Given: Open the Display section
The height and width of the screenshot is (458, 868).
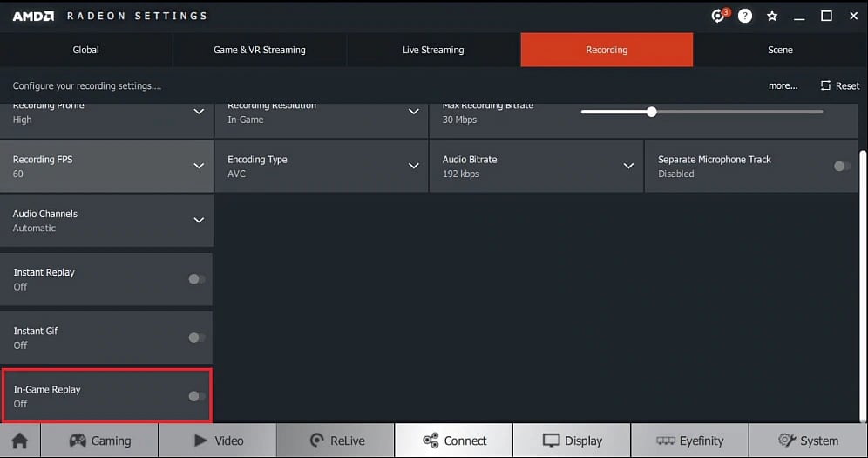Looking at the screenshot, I should pyautogui.click(x=572, y=441).
